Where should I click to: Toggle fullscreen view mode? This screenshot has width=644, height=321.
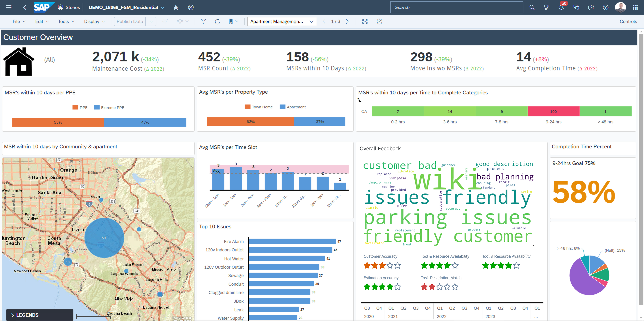(x=365, y=21)
